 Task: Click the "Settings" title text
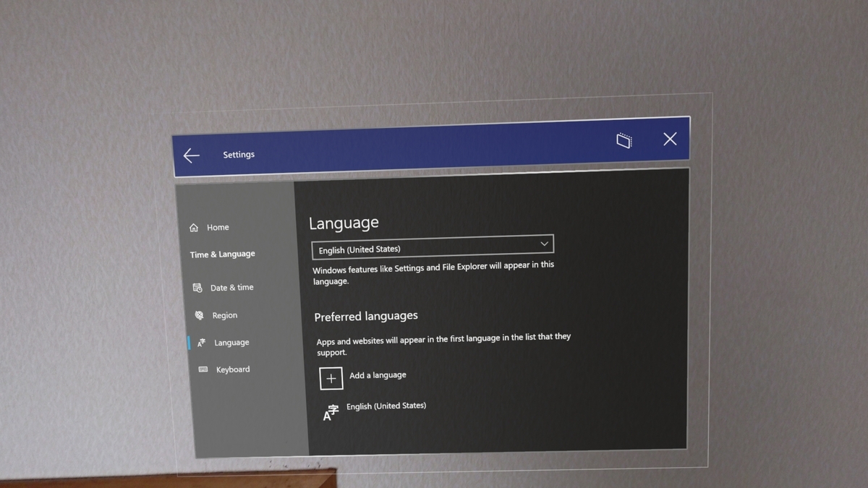(239, 155)
